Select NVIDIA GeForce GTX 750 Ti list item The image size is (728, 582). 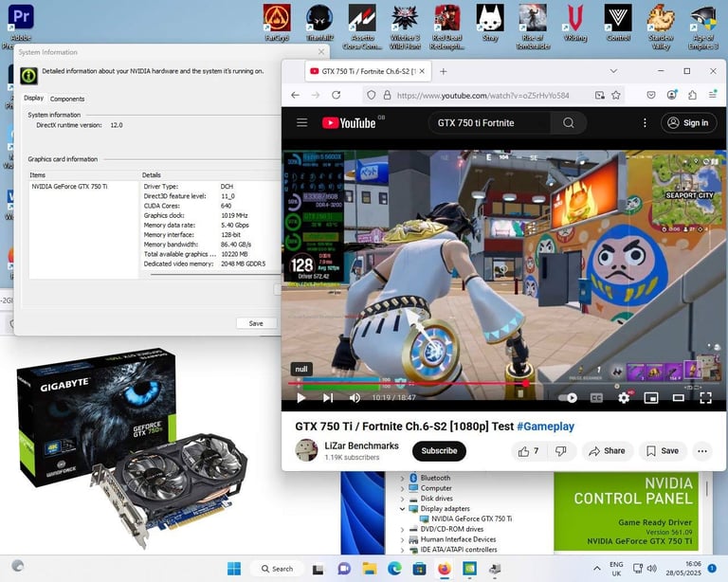click(69, 186)
